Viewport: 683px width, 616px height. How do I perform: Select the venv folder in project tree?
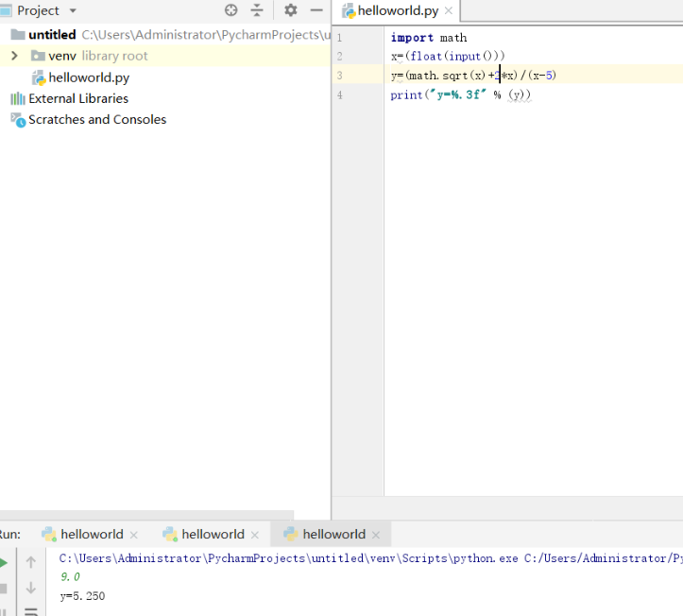[x=61, y=56]
